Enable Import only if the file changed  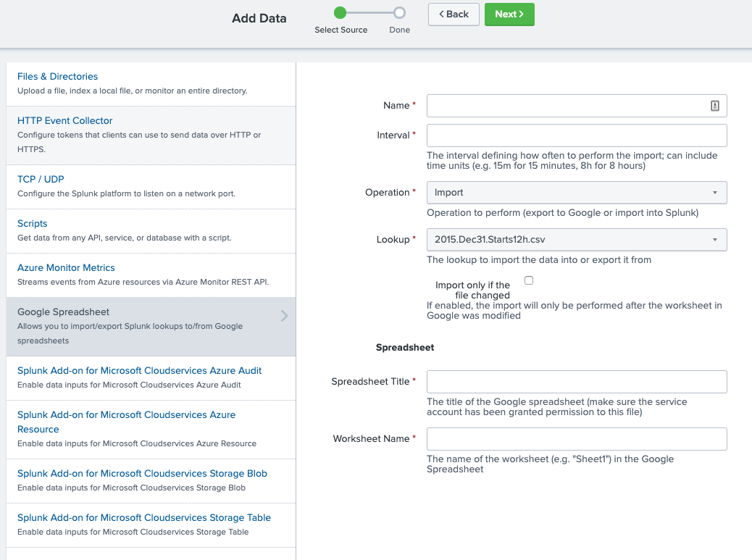point(529,280)
